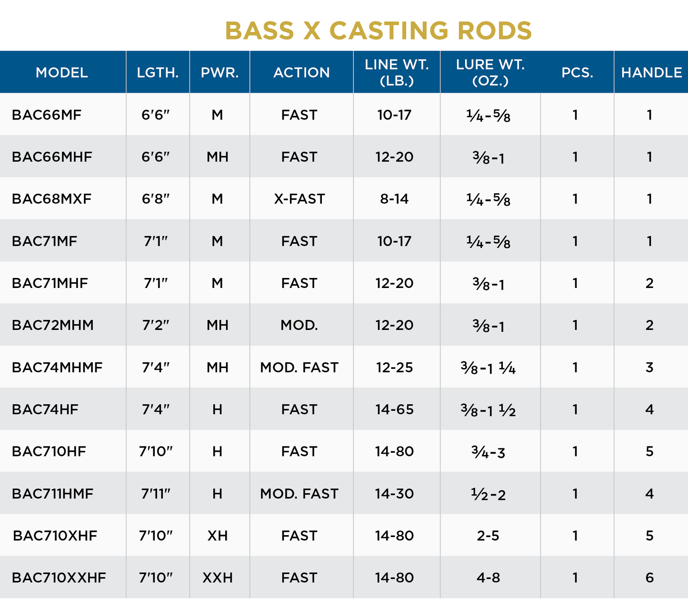The image size is (688, 616).
Task: Select the BAC66MHF model name
Action: pyautogui.click(x=52, y=157)
